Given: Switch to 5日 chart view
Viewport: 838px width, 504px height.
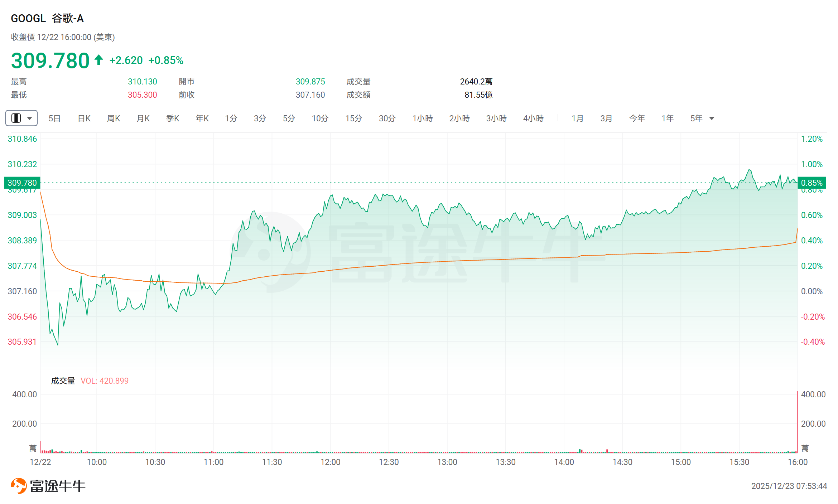Looking at the screenshot, I should pyautogui.click(x=54, y=118).
